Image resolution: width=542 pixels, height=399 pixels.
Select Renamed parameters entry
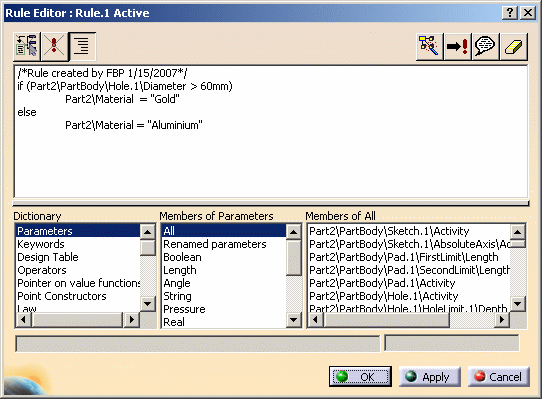click(x=224, y=244)
